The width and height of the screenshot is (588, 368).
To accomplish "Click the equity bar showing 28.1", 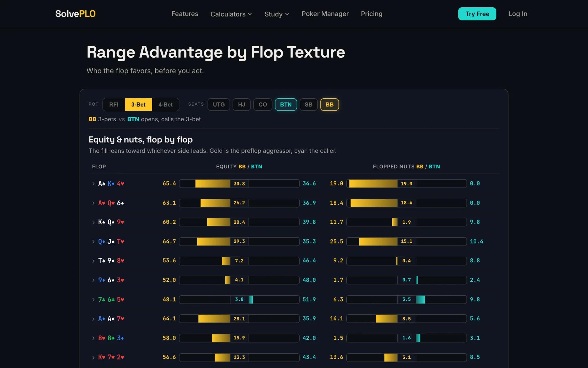I will [239, 319].
